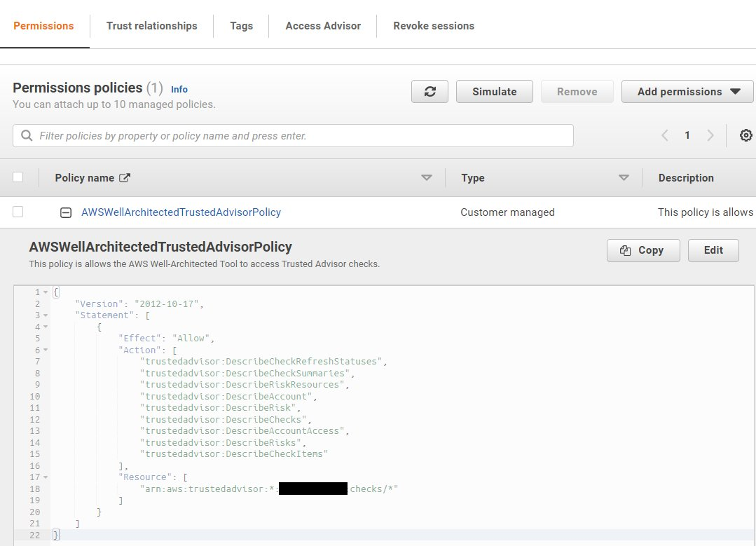Image resolution: width=756 pixels, height=546 pixels.
Task: Click the "trustedadvisor:DescribeCheckSummaries" line
Action: [247, 374]
